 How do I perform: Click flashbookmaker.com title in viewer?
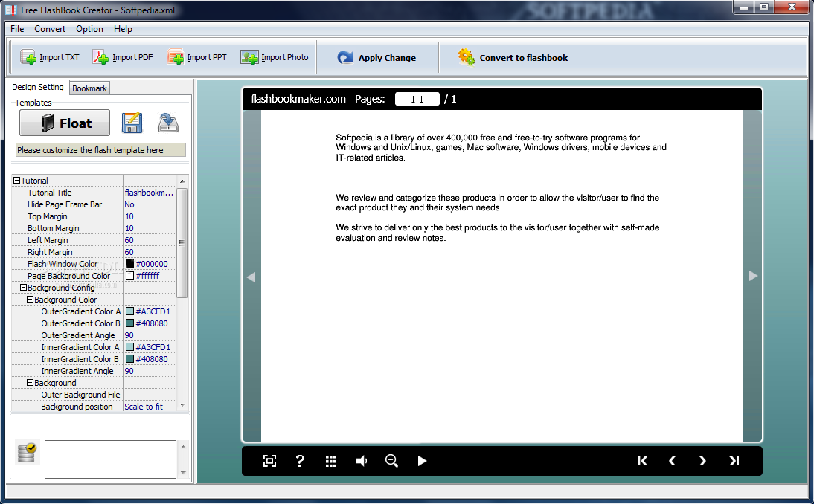(x=298, y=99)
